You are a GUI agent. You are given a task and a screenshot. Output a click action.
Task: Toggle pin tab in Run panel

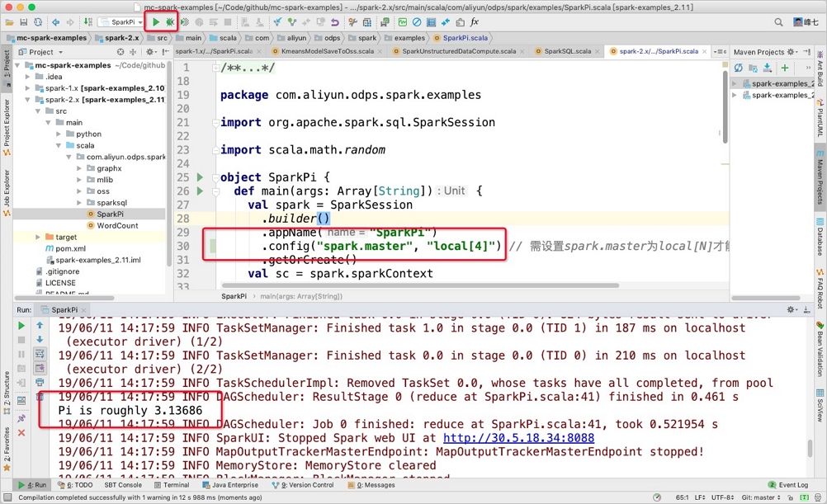pyautogui.click(x=21, y=418)
